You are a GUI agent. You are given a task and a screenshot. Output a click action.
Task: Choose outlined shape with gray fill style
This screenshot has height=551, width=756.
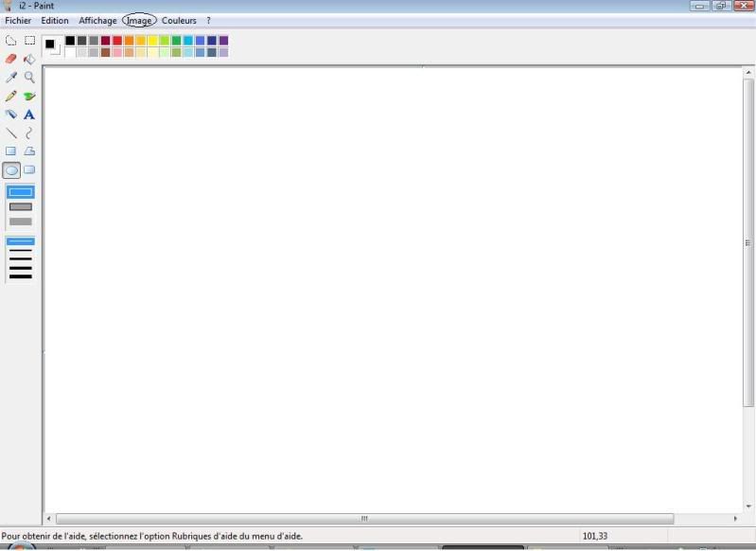click(20, 207)
